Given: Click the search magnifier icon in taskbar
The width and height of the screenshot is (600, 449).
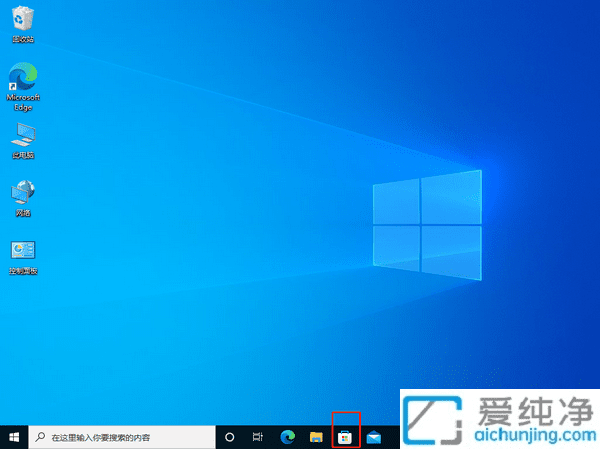Looking at the screenshot, I should coord(40,437).
